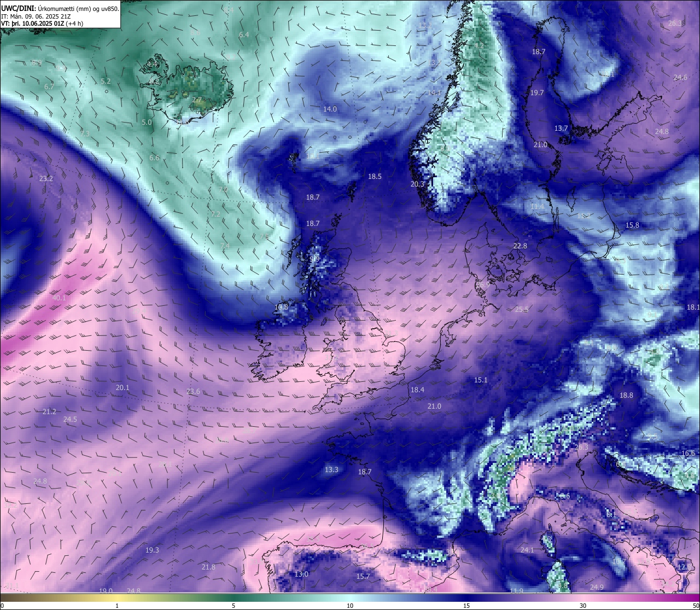This screenshot has width=700, height=610.
Task: Click the 15.8 value label
Action: click(632, 225)
